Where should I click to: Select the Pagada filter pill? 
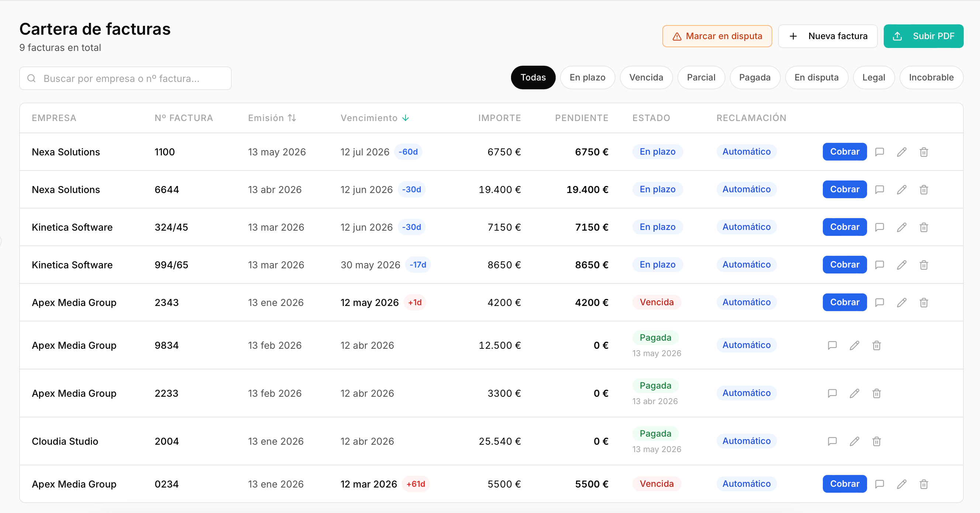click(x=755, y=78)
